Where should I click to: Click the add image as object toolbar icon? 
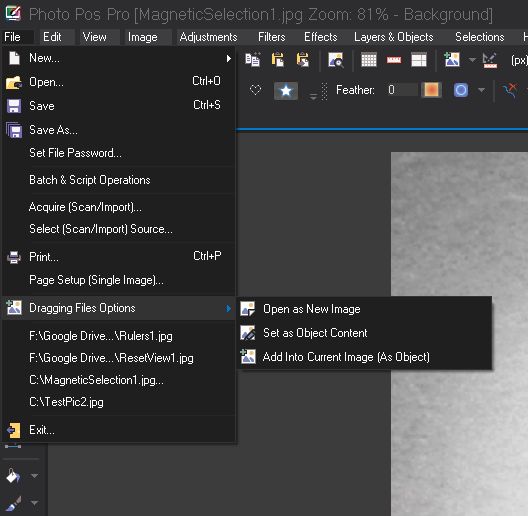tap(452, 60)
